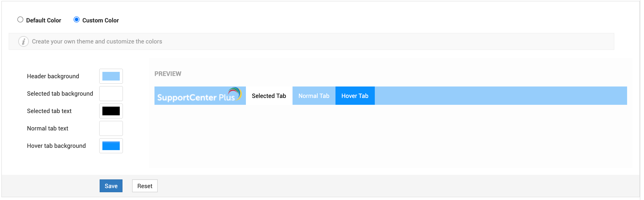Screen dimensions: 644x200
Task: Click the "Hover Tab" preview tab
Action: pos(355,96)
